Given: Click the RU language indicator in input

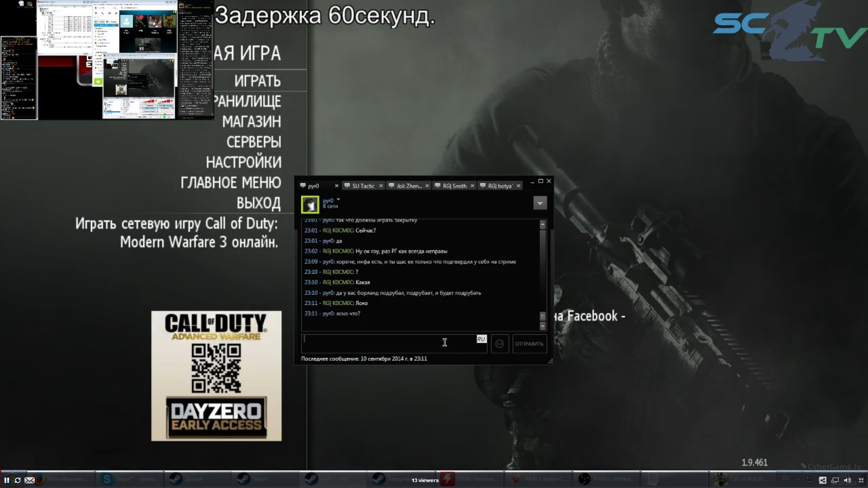Looking at the screenshot, I should click(481, 339).
